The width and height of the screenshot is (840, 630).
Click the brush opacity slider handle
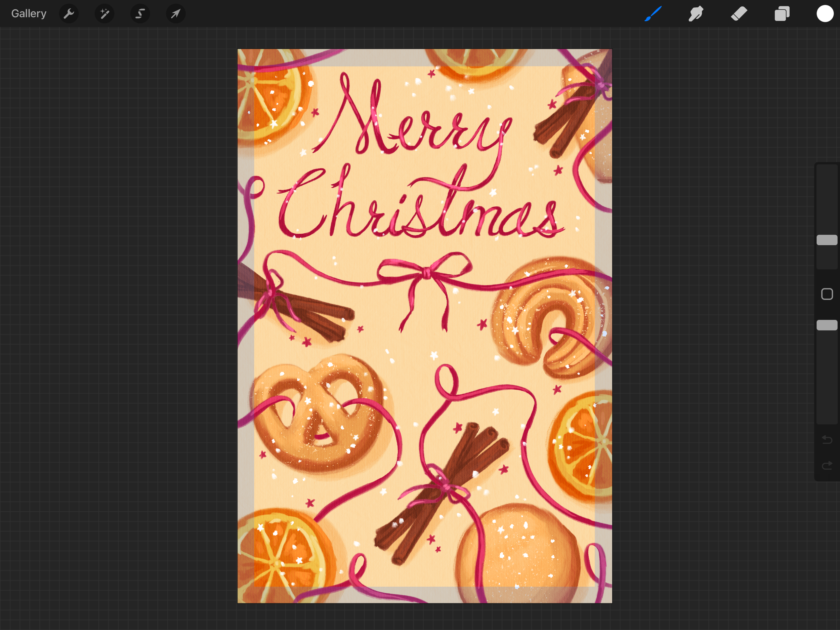827,325
